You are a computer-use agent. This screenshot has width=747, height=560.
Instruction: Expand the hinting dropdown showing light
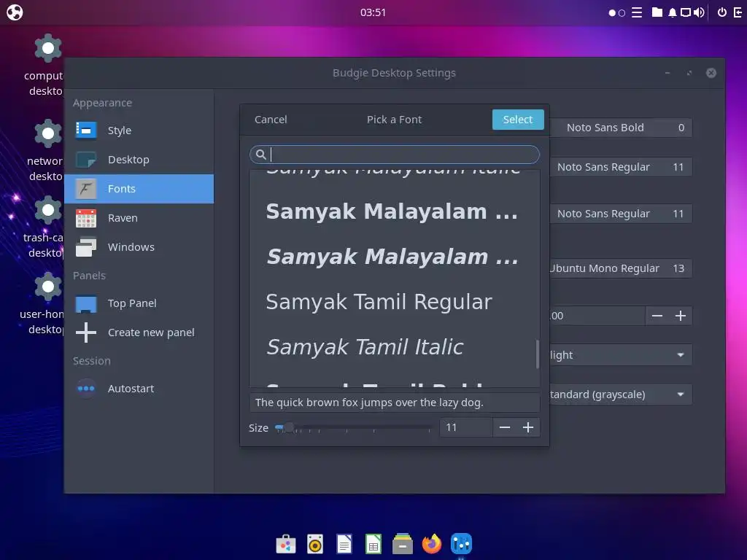pos(621,355)
